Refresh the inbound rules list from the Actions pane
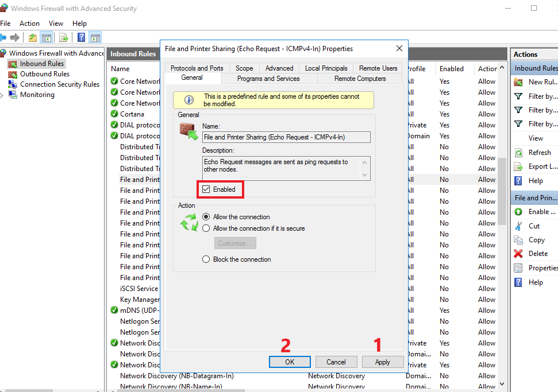The width and height of the screenshot is (558, 392). pyautogui.click(x=539, y=153)
